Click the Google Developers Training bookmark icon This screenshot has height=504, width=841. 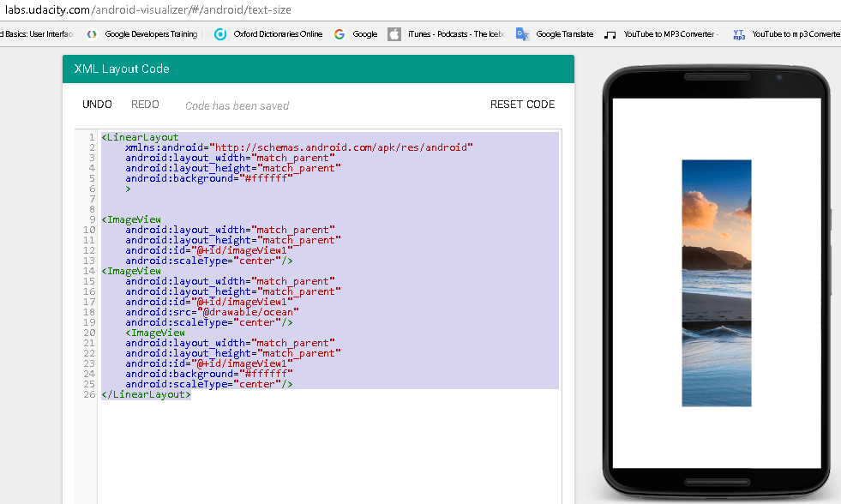pyautogui.click(x=92, y=34)
